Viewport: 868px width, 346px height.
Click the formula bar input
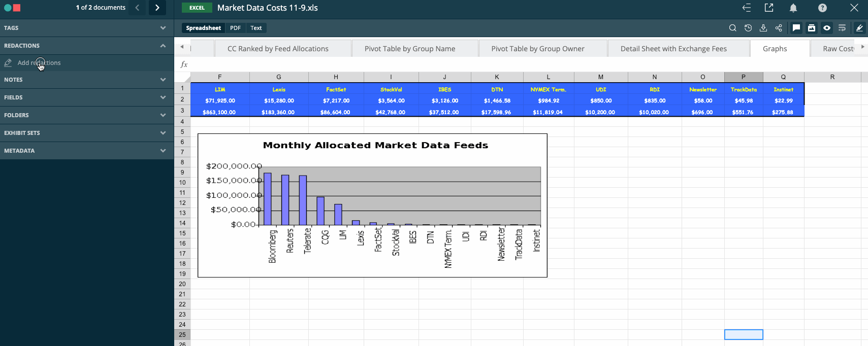528,64
